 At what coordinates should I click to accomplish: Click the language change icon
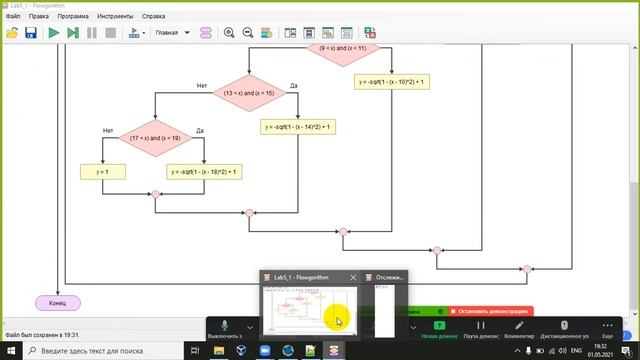coord(370,33)
